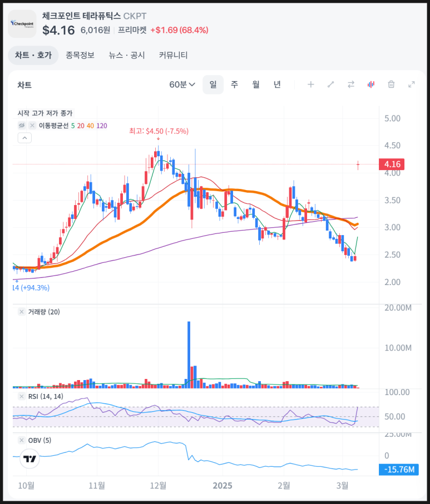Image resolution: width=430 pixels, height=504 pixels.
Task: Click the 2월 time axis label
Action: [x=284, y=485]
